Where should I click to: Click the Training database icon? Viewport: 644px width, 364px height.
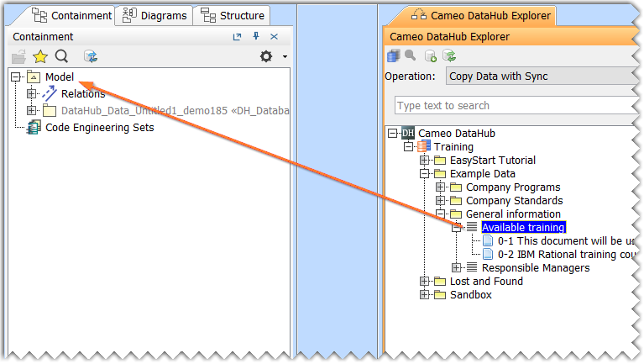pos(424,146)
